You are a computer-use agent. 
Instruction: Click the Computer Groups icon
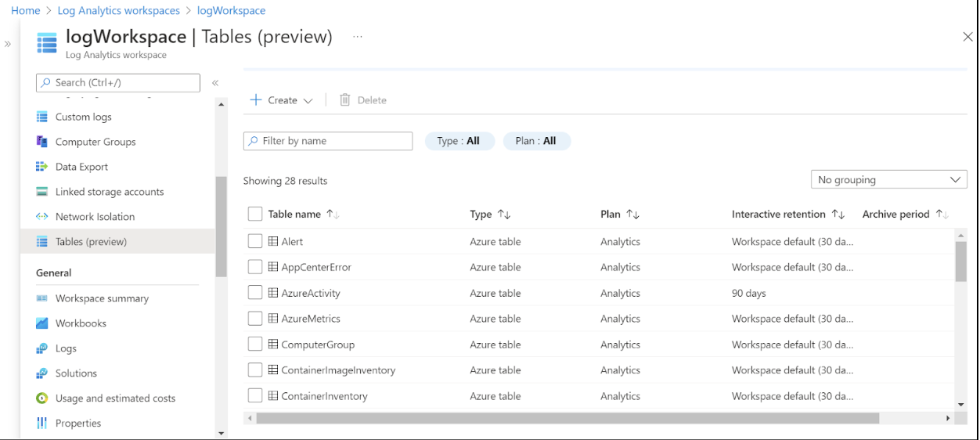click(42, 142)
